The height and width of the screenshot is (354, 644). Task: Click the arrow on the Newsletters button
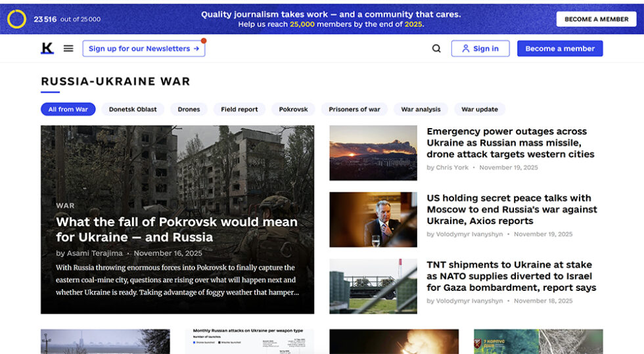tap(196, 49)
